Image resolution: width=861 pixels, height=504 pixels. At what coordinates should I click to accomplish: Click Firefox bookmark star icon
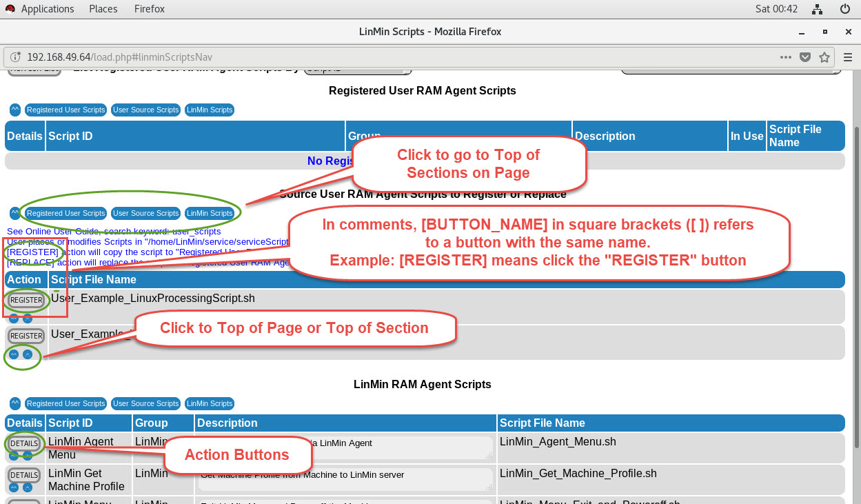tap(824, 57)
